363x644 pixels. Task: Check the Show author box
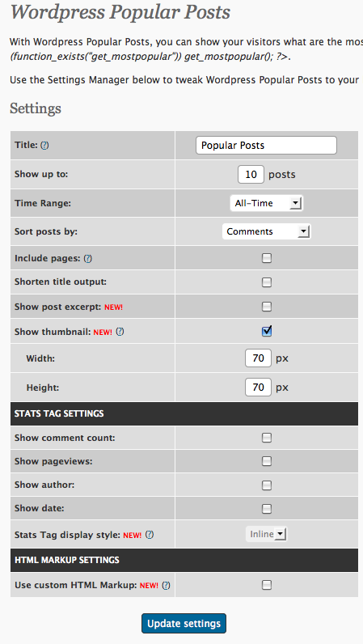[x=267, y=485]
